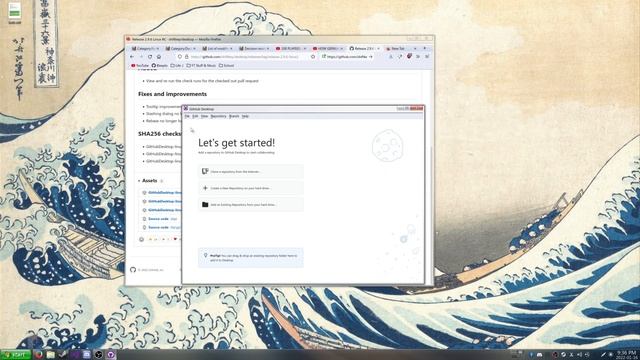The image size is (640, 360).
Task: Open the View menu in GitHub Desktop
Action: tap(204, 116)
